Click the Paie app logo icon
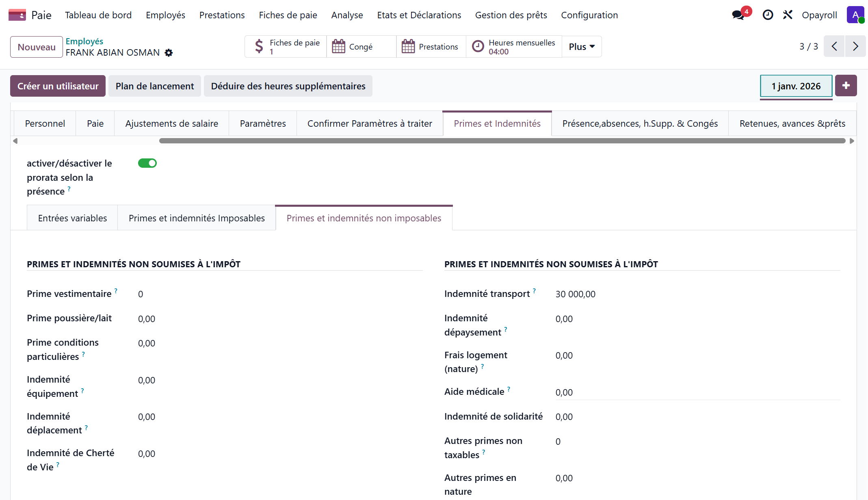The height and width of the screenshot is (500, 868). 17,15
